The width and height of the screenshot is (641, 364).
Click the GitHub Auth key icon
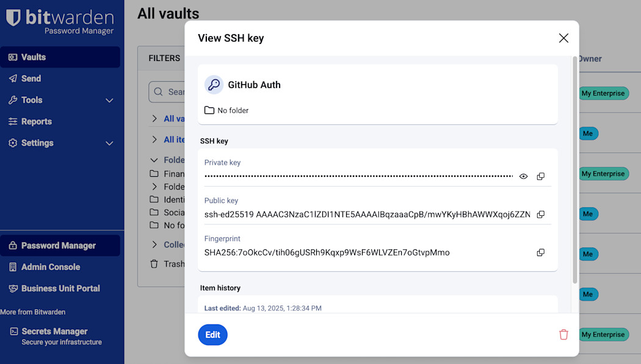214,85
